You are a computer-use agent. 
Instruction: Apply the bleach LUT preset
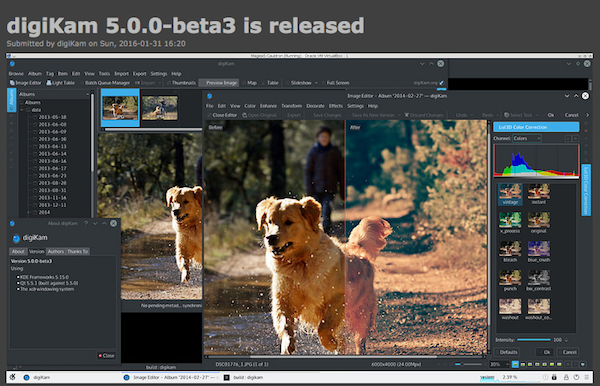pos(510,252)
